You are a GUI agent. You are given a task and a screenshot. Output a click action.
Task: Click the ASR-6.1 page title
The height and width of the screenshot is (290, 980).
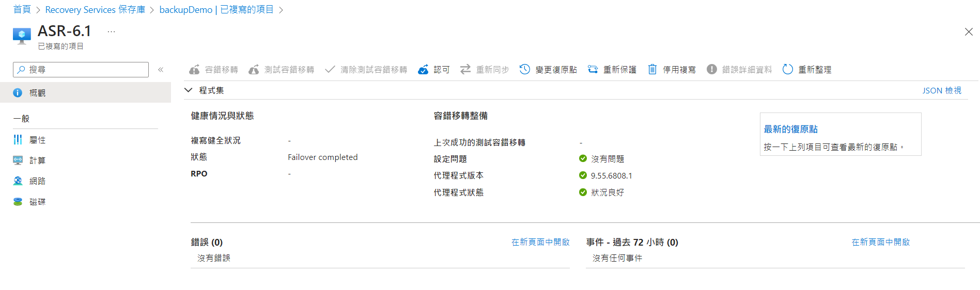(x=65, y=31)
